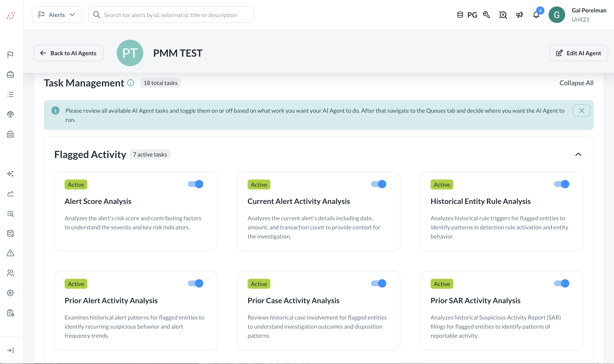Toggle off Prior SAR Activity Analysis task
Screen dimensions: 614x364
[x=561, y=283]
